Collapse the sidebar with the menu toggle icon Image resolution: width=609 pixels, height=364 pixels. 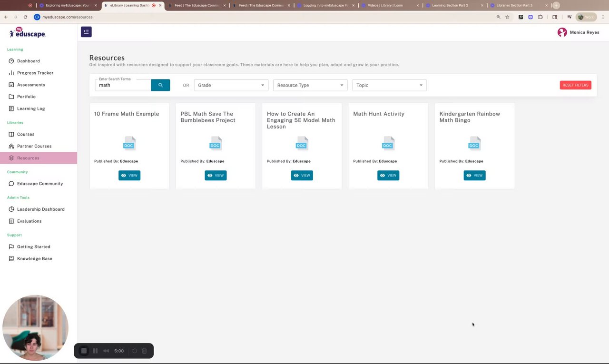click(x=86, y=32)
